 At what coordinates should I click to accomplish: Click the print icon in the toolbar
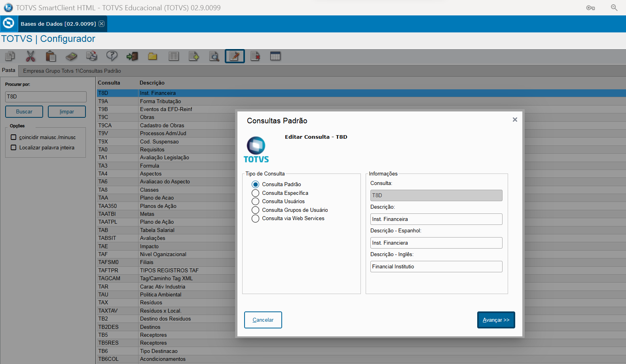[92, 56]
